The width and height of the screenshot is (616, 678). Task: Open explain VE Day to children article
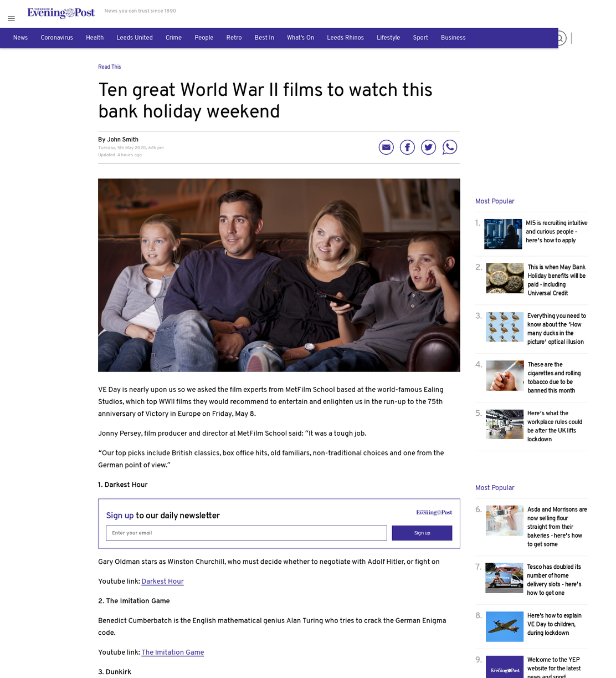pyautogui.click(x=555, y=624)
